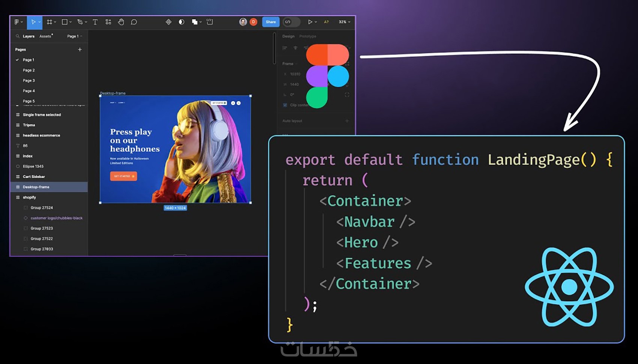
Task: Toggle the Dev Mode switch
Action: point(292,22)
